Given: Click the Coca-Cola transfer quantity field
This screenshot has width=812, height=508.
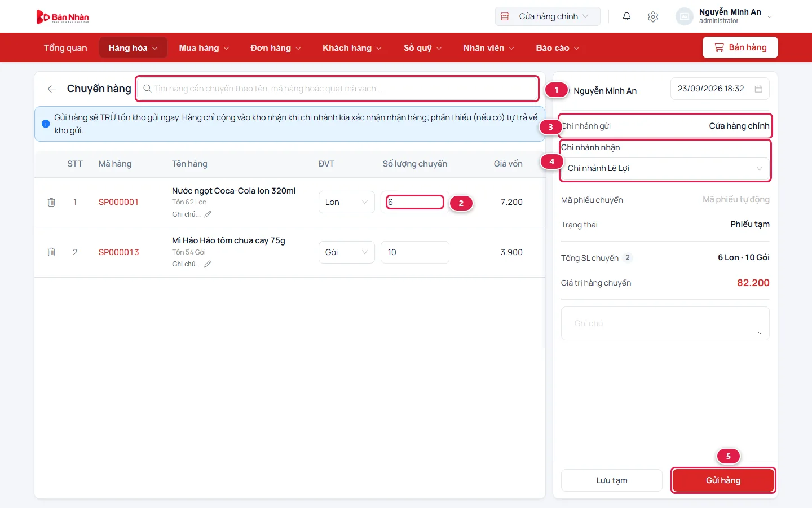Looking at the screenshot, I should [x=415, y=202].
